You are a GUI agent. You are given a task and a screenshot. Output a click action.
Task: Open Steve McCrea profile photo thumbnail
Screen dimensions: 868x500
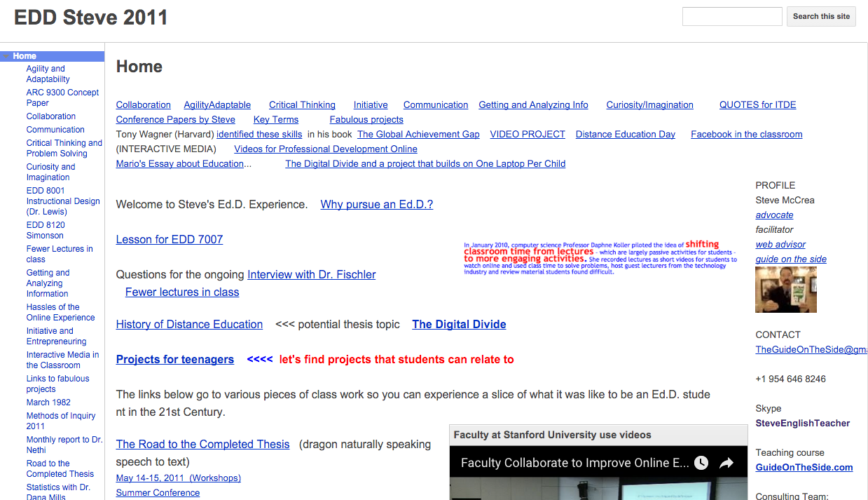[786, 290]
